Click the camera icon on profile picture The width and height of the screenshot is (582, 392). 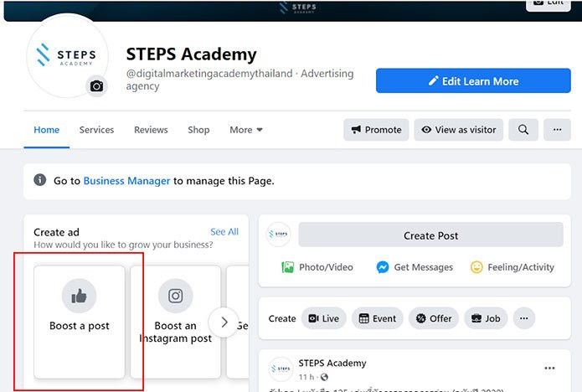click(96, 86)
